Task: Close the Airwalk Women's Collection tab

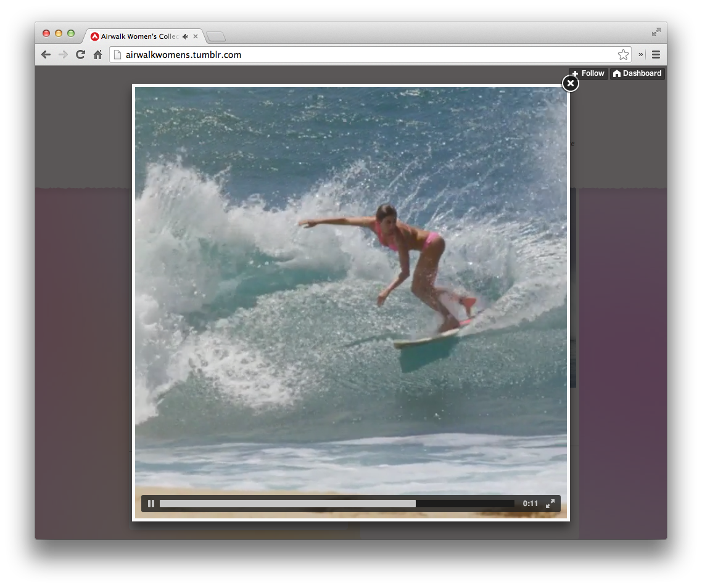Action: pyautogui.click(x=196, y=36)
